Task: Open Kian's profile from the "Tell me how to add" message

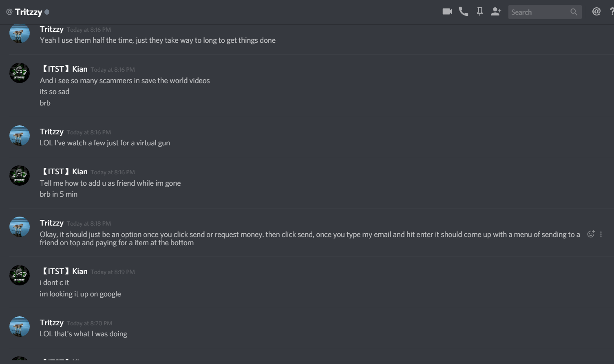Action: (20, 175)
